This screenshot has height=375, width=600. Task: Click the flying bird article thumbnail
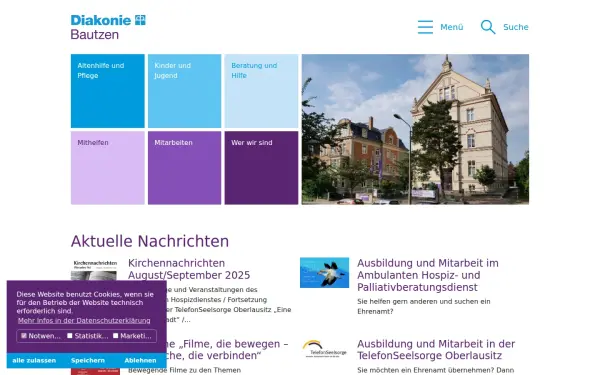coord(324,272)
